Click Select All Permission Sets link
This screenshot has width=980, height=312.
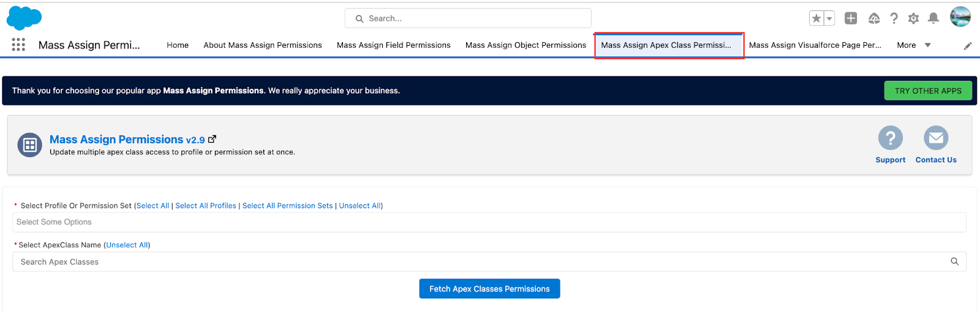point(288,206)
